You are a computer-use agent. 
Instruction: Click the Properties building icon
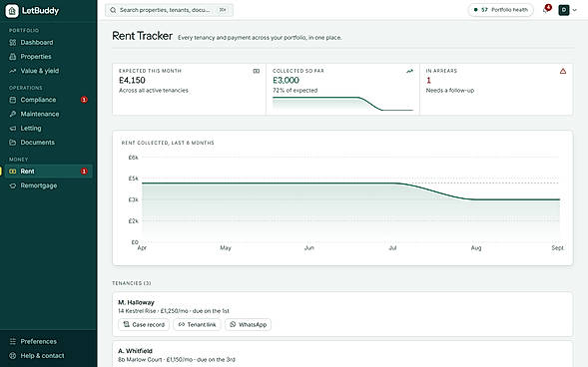(13, 57)
